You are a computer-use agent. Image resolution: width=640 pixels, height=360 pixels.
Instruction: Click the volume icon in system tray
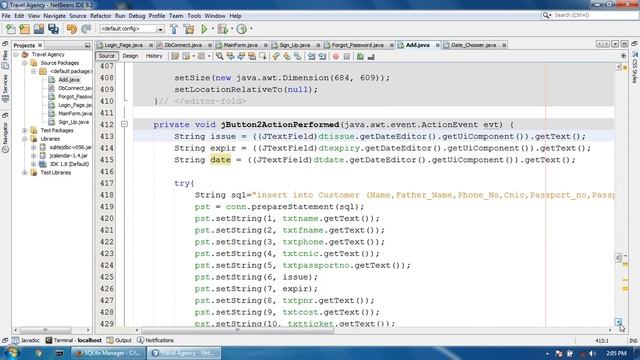pos(593,353)
